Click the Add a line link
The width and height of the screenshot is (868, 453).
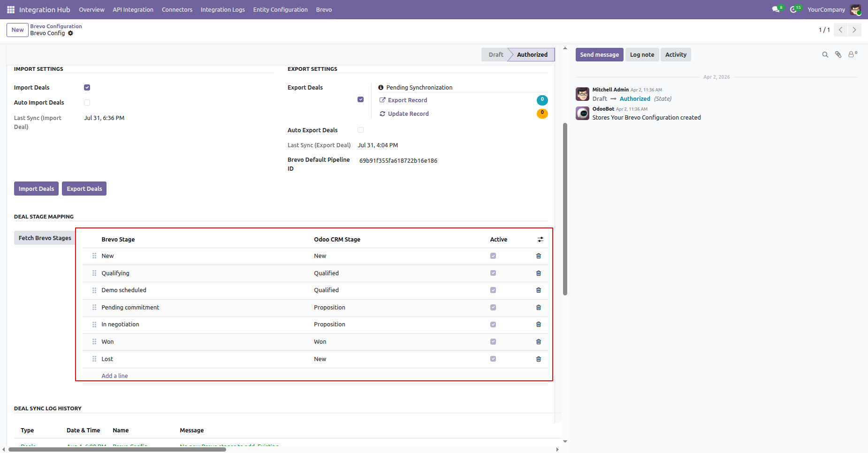(x=114, y=376)
